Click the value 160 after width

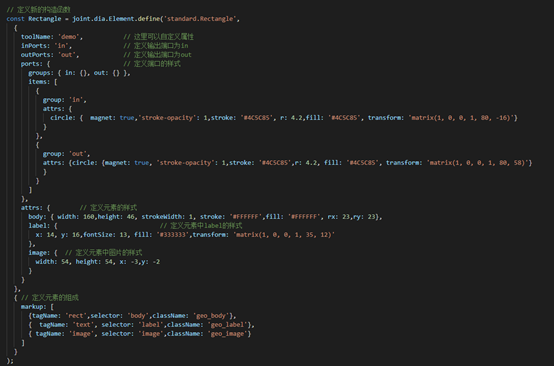tap(89, 217)
